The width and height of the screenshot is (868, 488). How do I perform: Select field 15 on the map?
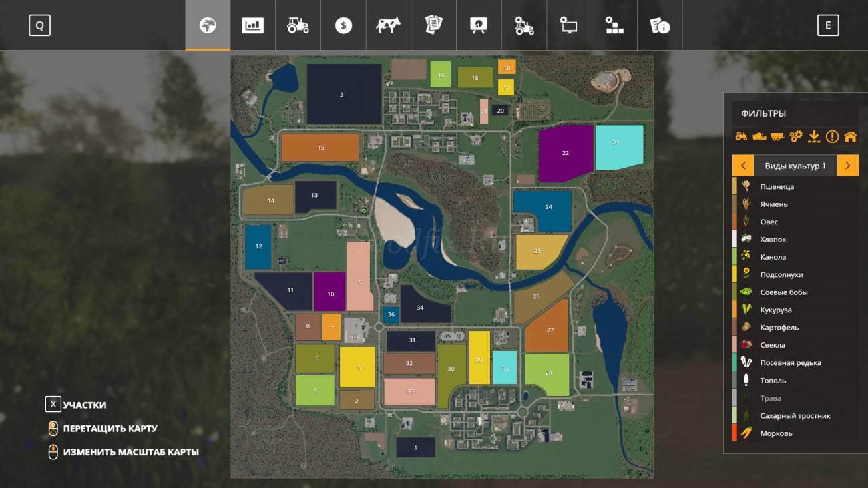click(320, 148)
